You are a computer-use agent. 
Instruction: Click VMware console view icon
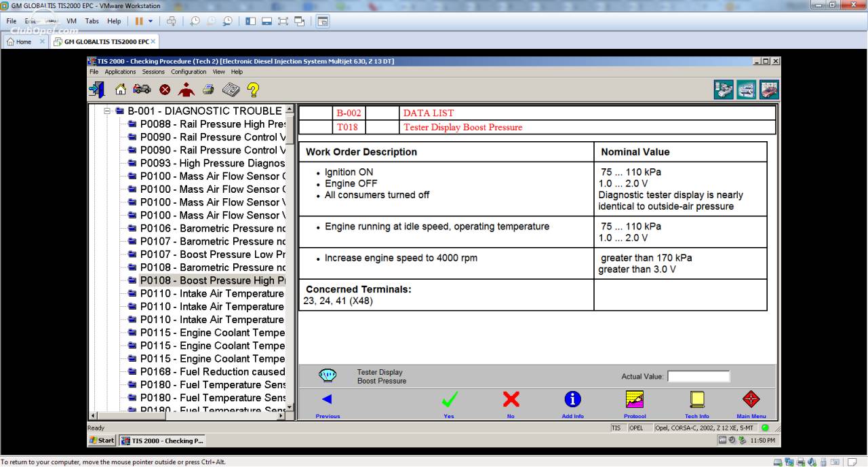click(x=323, y=21)
